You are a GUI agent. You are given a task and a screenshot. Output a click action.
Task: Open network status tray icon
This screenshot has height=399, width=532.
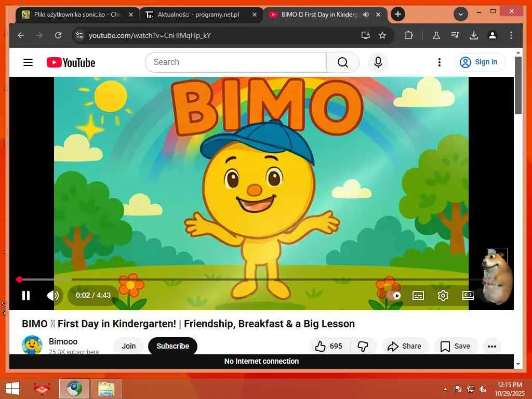pos(470,389)
